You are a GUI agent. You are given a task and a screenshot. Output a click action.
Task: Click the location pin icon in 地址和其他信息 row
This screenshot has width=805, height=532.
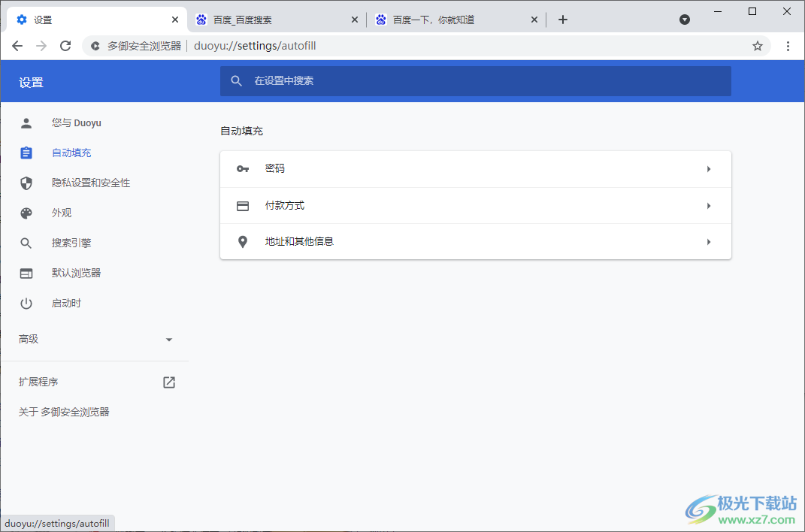pyautogui.click(x=243, y=242)
